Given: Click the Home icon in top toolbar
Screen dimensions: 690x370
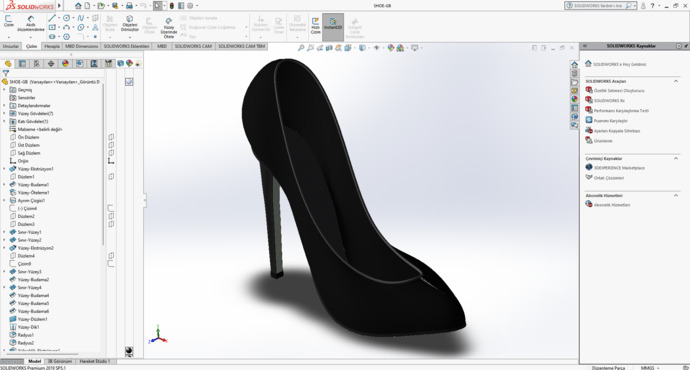Looking at the screenshot, I should tap(78, 6).
